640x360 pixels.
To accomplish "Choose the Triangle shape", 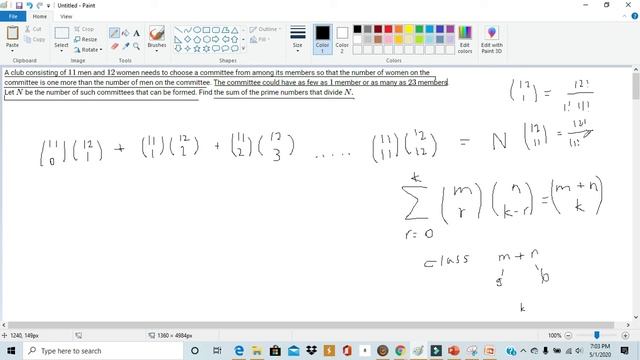I will (x=234, y=30).
